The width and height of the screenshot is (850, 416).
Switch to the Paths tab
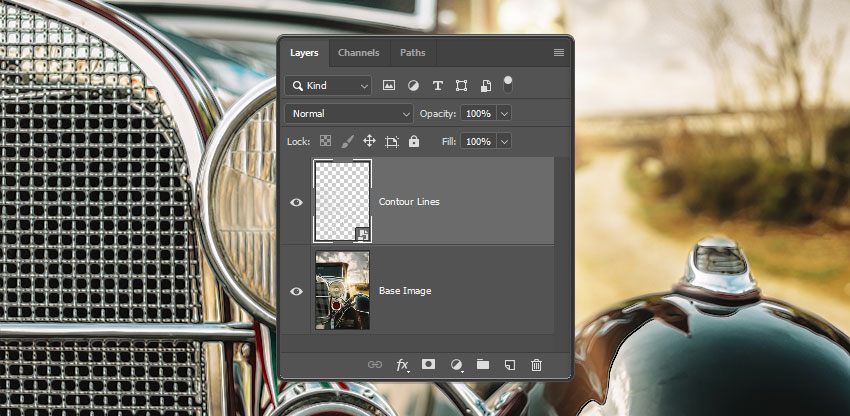[413, 53]
